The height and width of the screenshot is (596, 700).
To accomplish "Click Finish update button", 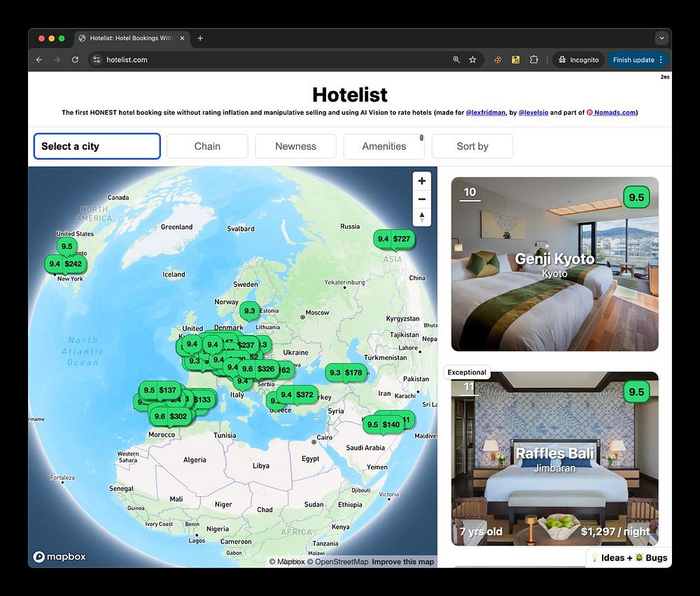I will pos(633,59).
